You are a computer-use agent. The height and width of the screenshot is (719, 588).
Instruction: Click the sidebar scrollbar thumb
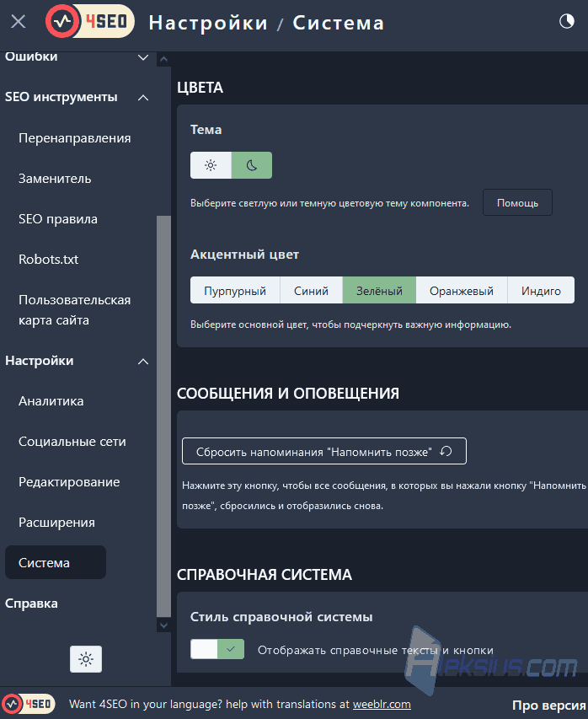pyautogui.click(x=163, y=416)
